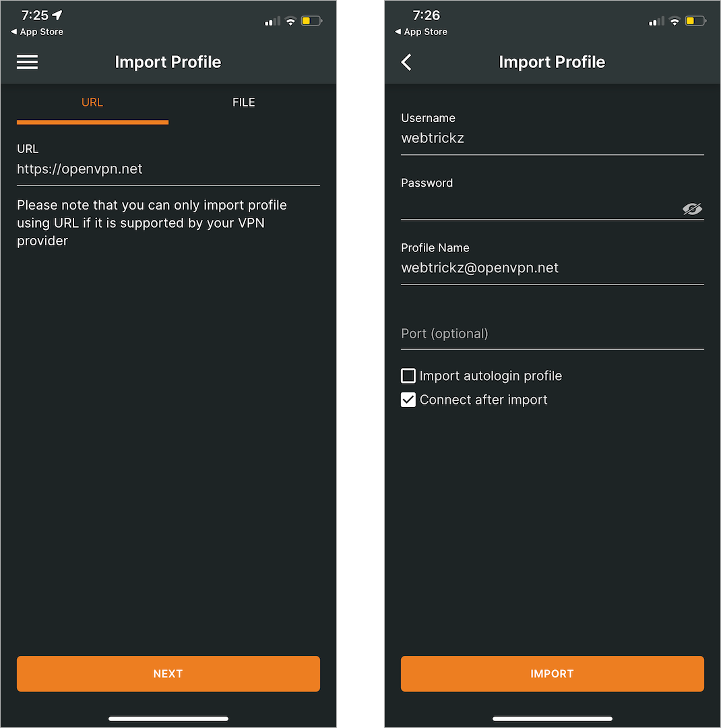Tap the back arrow icon
The image size is (721, 728).
click(x=406, y=62)
